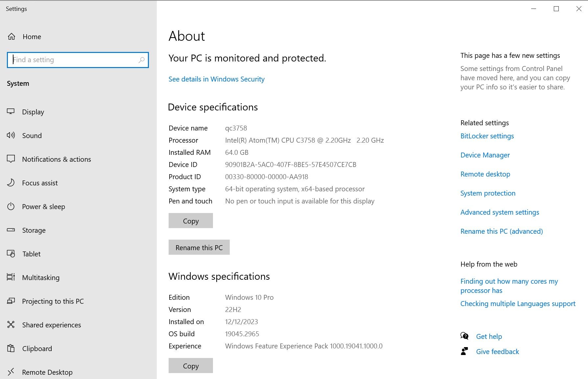The image size is (588, 379).
Task: Open the BitLocker settings link
Action: click(487, 136)
